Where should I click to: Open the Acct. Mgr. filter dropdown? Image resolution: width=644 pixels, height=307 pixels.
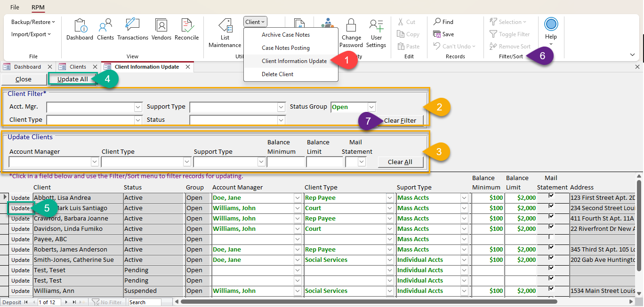pos(138,107)
